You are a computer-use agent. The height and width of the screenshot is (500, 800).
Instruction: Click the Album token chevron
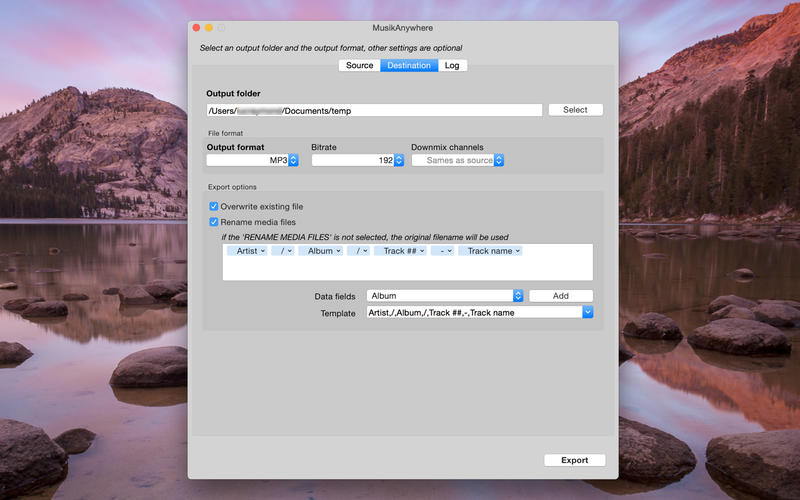(x=338, y=251)
